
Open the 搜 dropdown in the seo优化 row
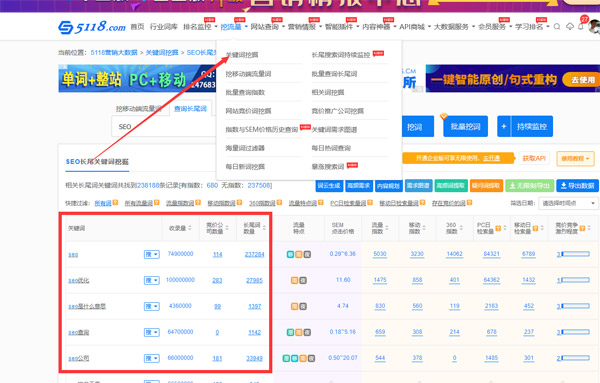152,280
